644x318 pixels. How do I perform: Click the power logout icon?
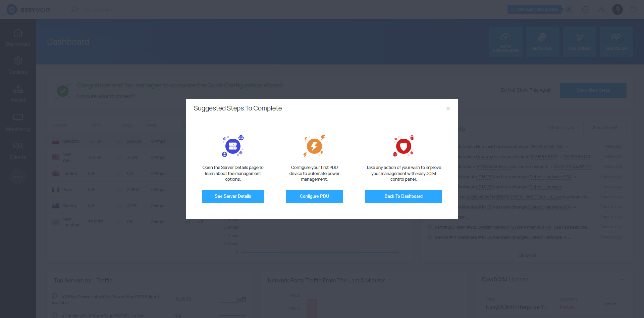point(634,9)
